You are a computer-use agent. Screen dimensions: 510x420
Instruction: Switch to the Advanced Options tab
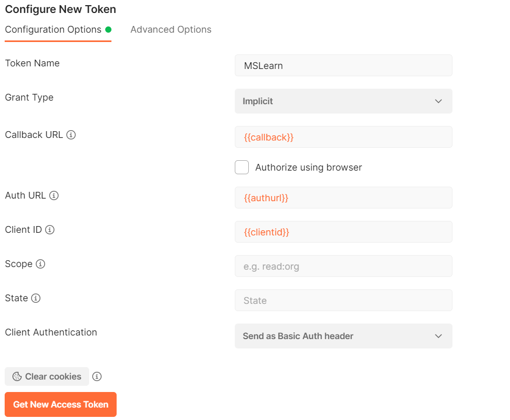[x=171, y=30]
